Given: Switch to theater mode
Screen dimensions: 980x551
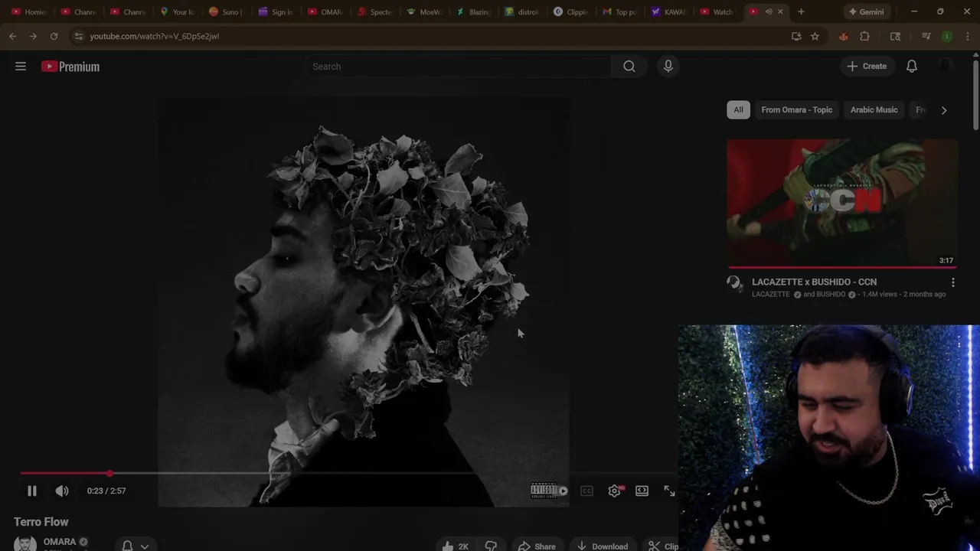Looking at the screenshot, I should coord(642,491).
